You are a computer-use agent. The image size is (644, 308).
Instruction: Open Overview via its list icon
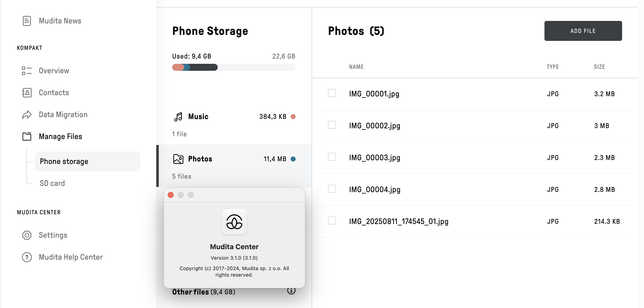pyautogui.click(x=27, y=71)
